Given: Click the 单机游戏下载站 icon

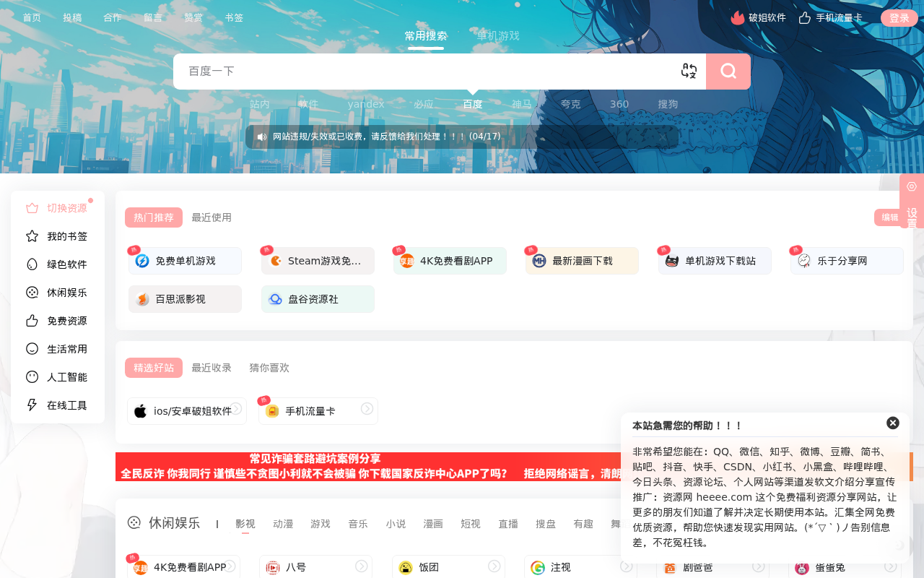Looking at the screenshot, I should (x=672, y=261).
